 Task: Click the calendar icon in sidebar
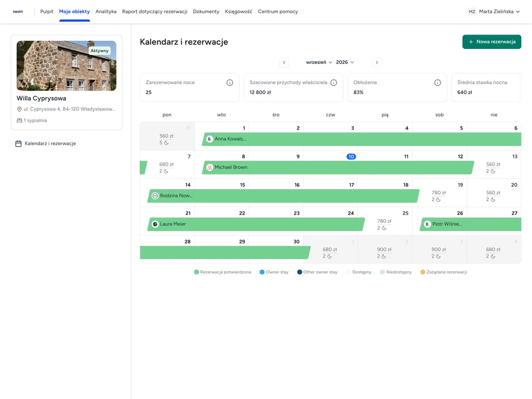point(18,144)
